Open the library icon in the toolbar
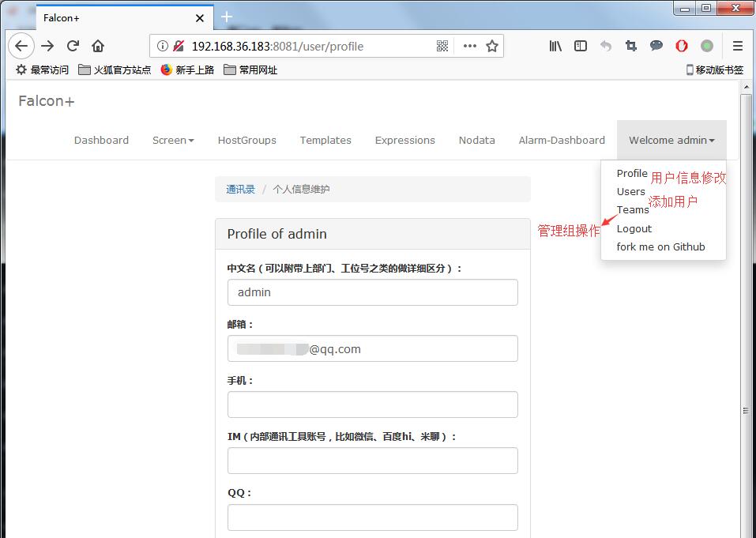The height and width of the screenshot is (538, 756). [x=555, y=46]
